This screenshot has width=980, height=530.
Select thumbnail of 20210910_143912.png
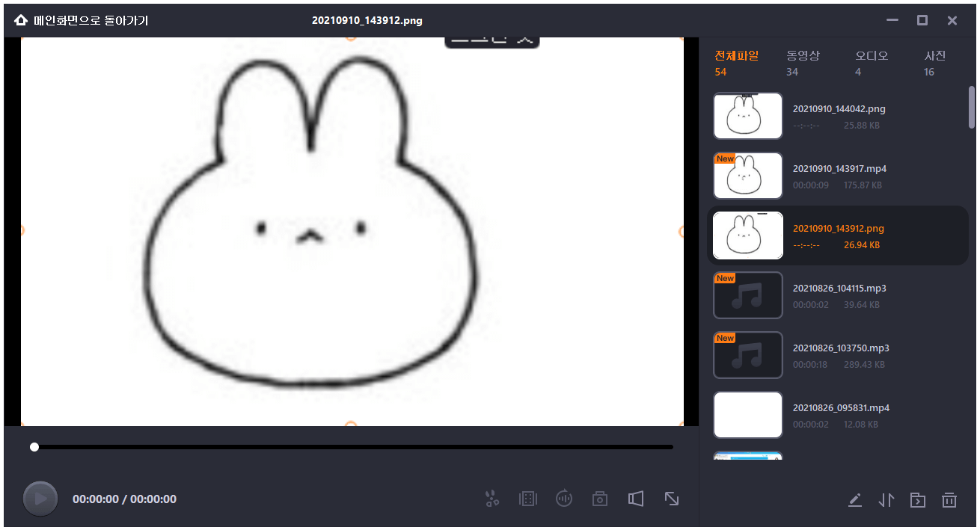[748, 235]
